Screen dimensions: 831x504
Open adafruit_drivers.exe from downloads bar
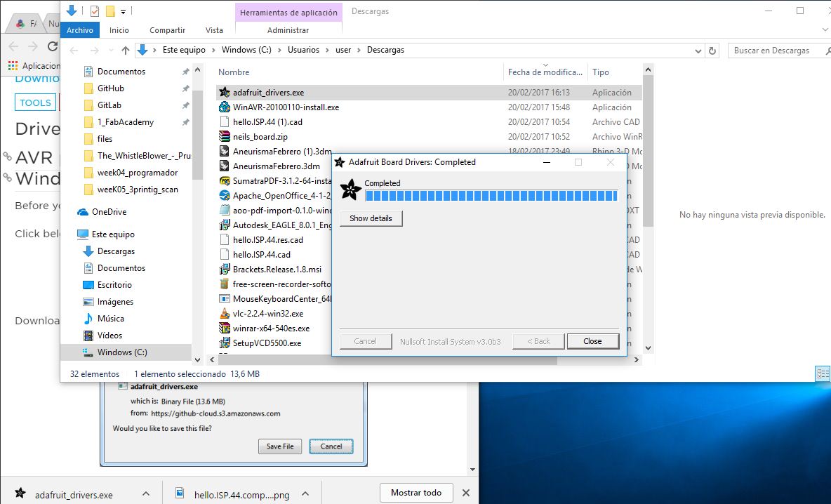[74, 494]
